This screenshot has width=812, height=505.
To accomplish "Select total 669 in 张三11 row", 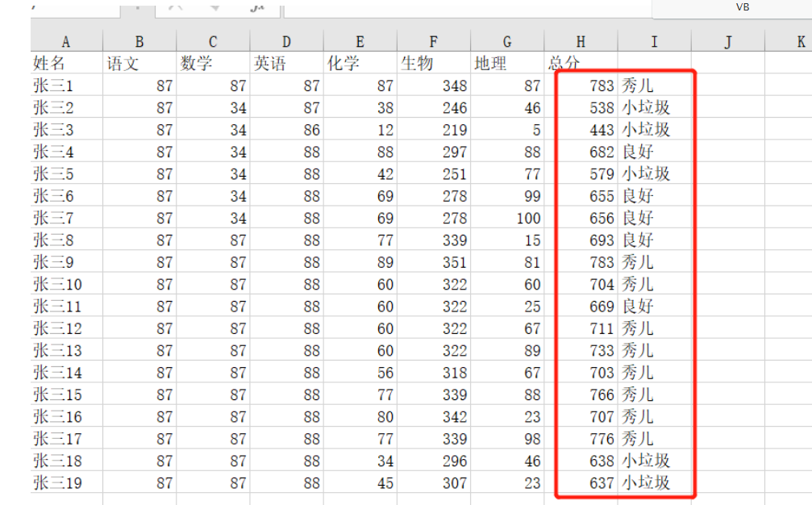I will (581, 306).
